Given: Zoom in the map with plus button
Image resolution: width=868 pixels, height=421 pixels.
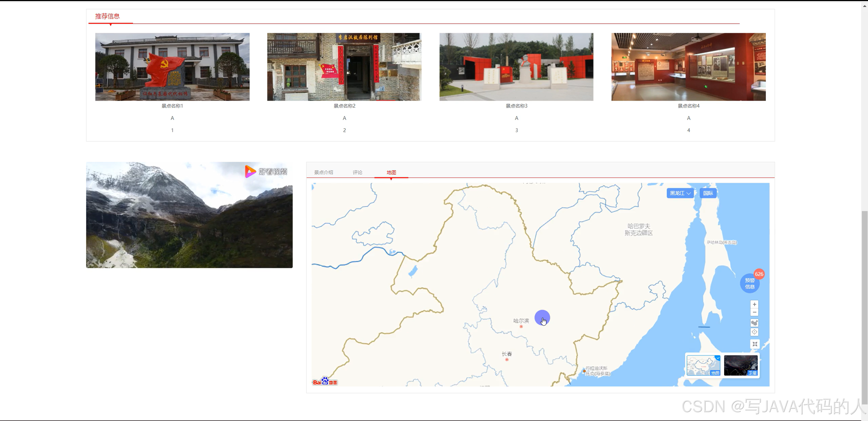Looking at the screenshot, I should coord(754,304).
